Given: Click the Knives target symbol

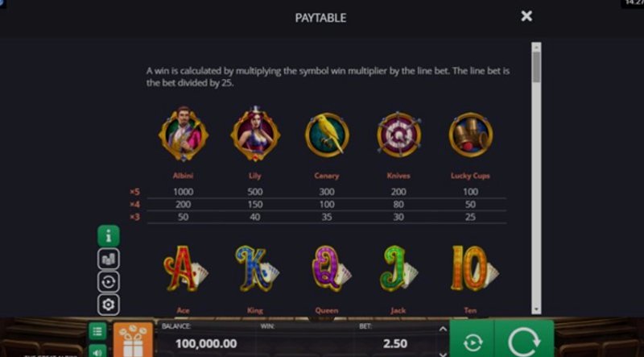Looking at the screenshot, I should [x=398, y=135].
